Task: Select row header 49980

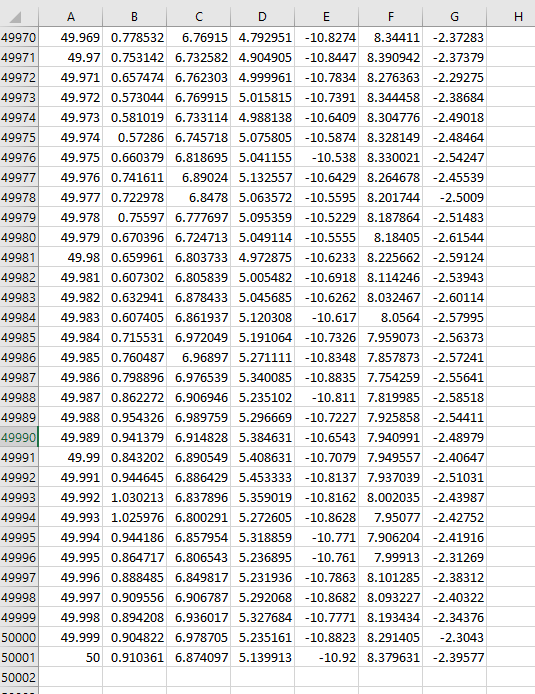Action: (19, 238)
